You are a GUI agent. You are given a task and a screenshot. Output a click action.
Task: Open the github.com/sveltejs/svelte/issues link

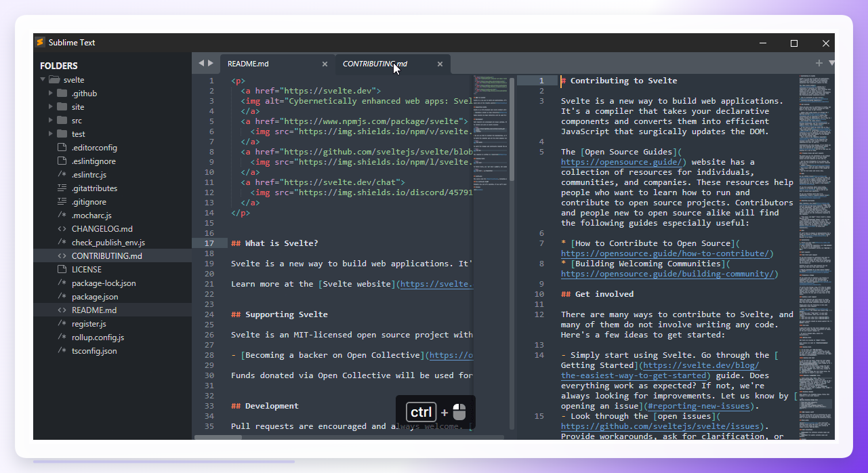coord(660,426)
